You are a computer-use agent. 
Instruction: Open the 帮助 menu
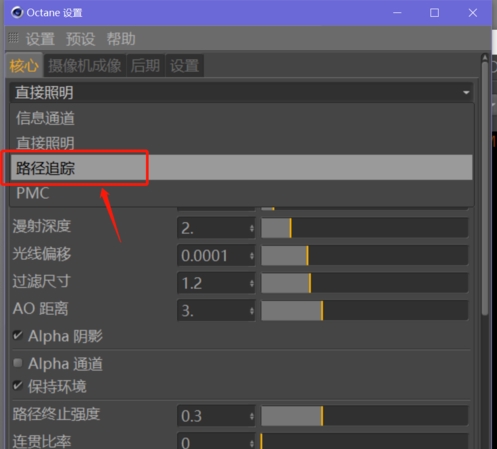(121, 39)
